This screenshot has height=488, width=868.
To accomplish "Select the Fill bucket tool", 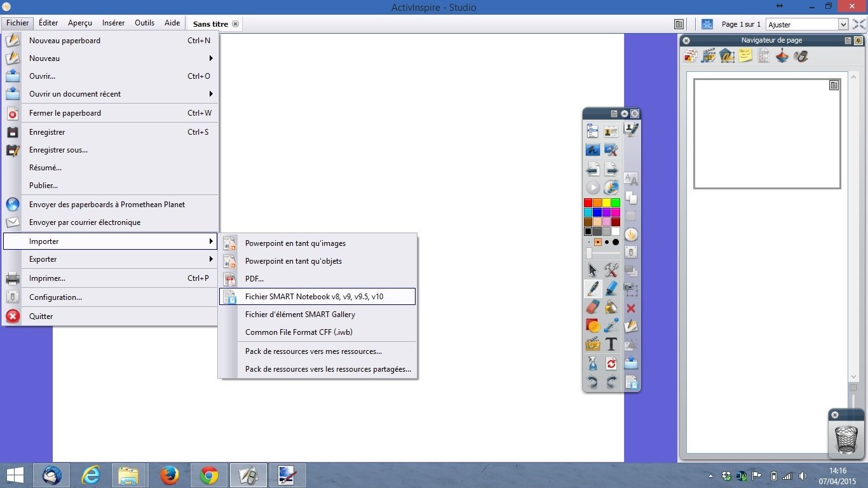I will 611,308.
